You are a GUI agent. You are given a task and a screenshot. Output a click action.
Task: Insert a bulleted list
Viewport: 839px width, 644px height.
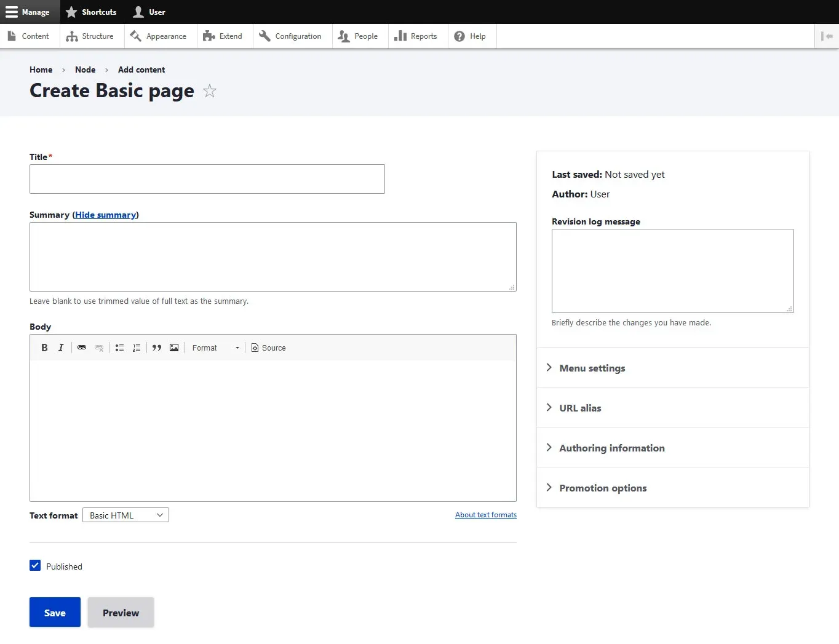[119, 348]
